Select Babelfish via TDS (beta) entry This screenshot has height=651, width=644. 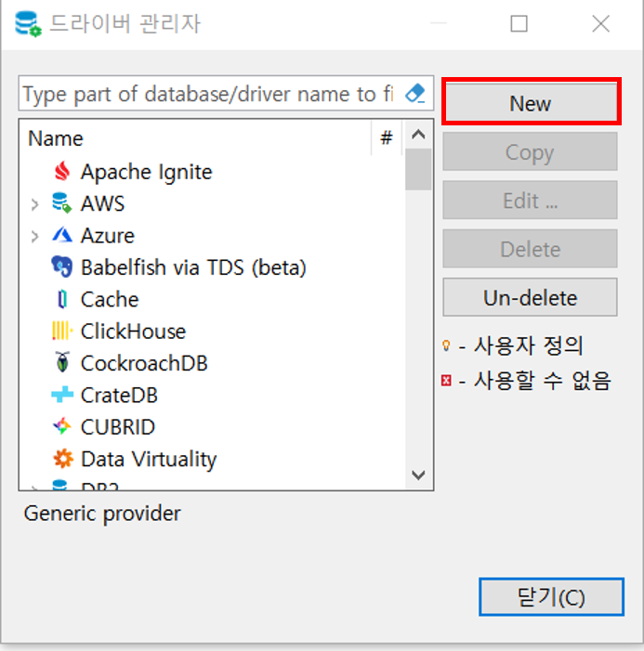(x=193, y=267)
